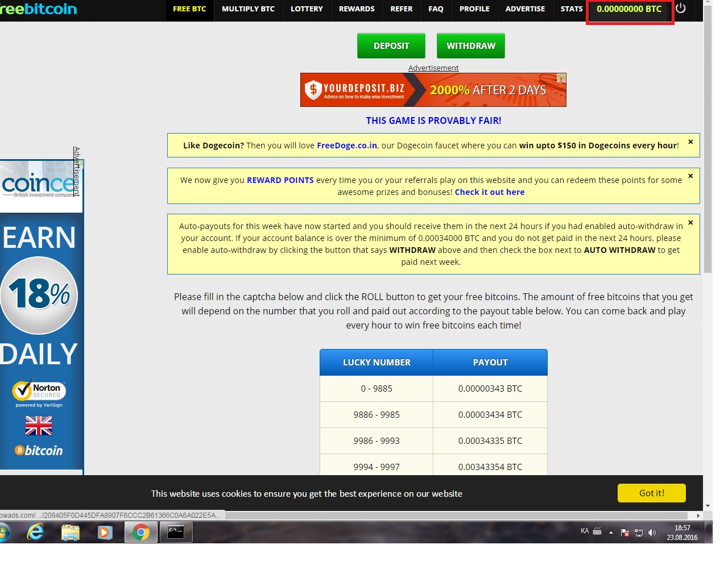Viewport: 728px width, 582px height.
Task: Select the 0.00000343 BTC payout cell
Action: pyautogui.click(x=490, y=389)
